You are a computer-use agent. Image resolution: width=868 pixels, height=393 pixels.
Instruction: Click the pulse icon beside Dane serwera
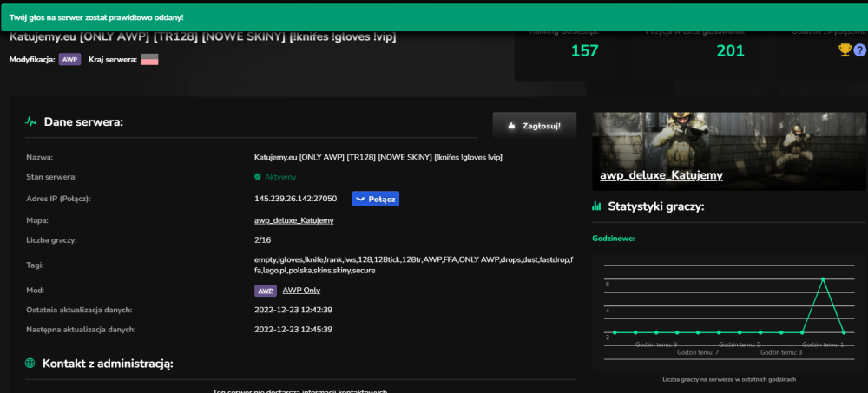[31, 121]
